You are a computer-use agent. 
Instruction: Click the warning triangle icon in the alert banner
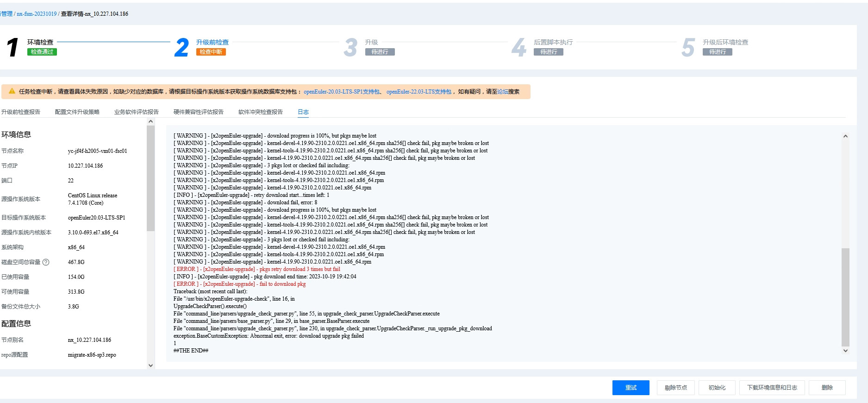tap(12, 91)
